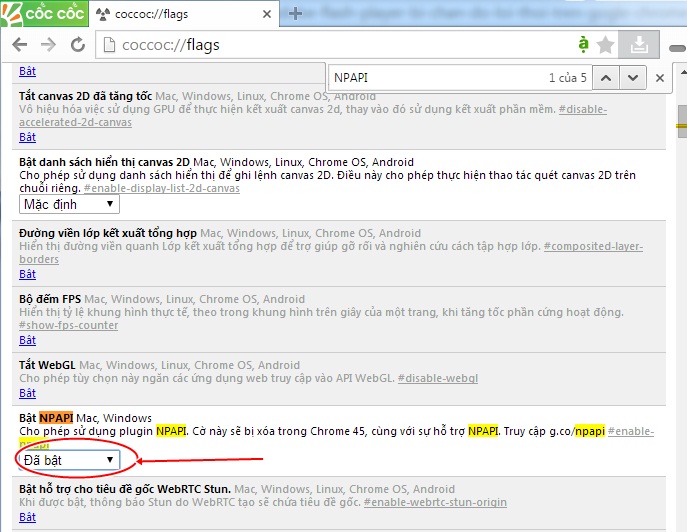This screenshot has height=532, width=687.
Task: Reload the flags page
Action: coord(78,45)
